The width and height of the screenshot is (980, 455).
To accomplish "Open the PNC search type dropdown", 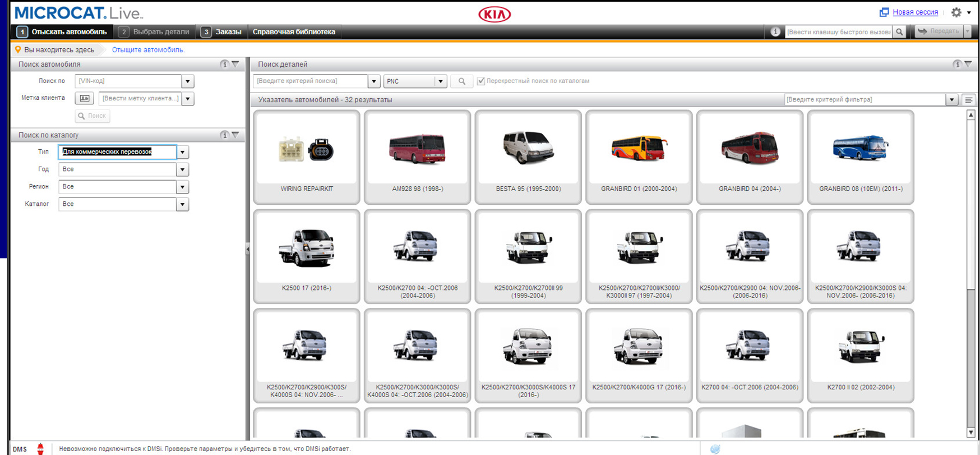I will (x=440, y=81).
